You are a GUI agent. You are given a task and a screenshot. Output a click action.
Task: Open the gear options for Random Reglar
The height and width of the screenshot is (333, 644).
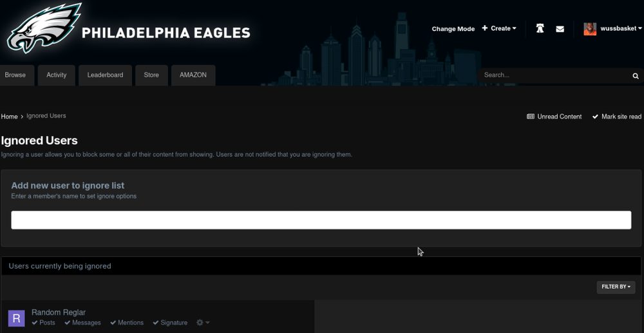[202, 323]
